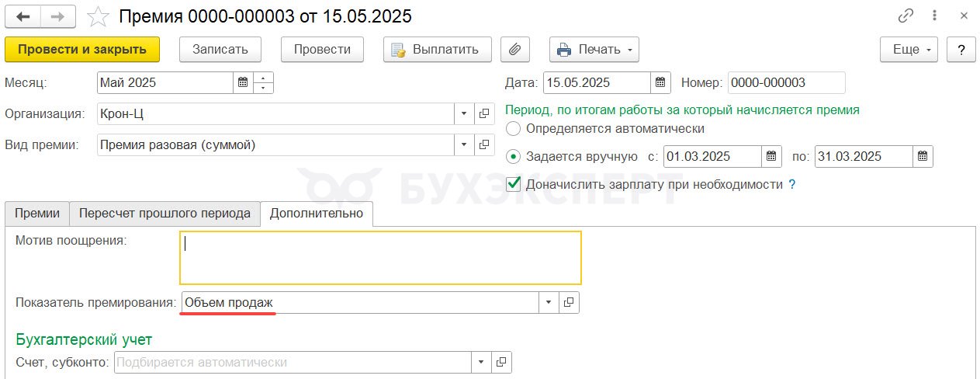Open calendar picker for the Дата field
This screenshot has width=980, height=379.
[660, 82]
